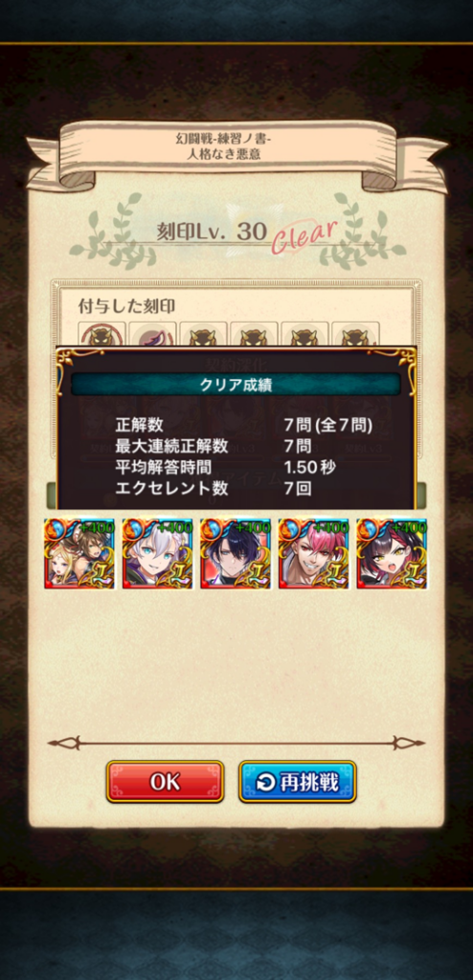Tap the クリア成績 header bar
The image size is (473, 980).
click(x=236, y=385)
